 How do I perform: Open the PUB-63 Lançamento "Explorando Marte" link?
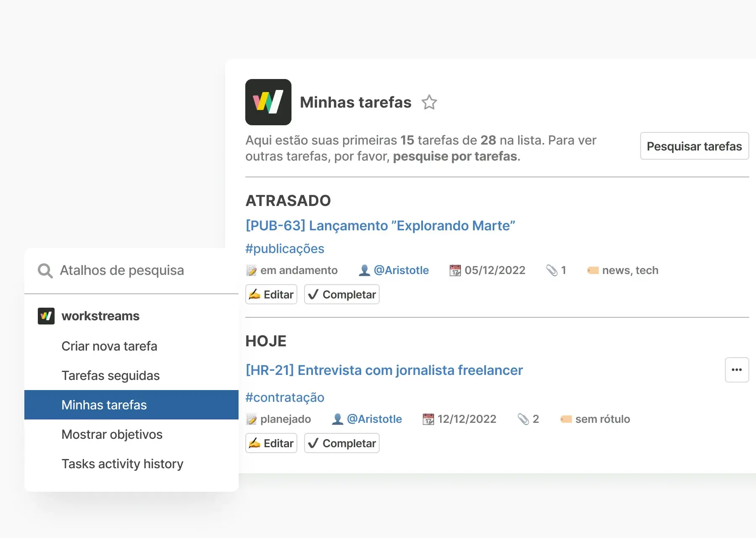click(x=380, y=226)
